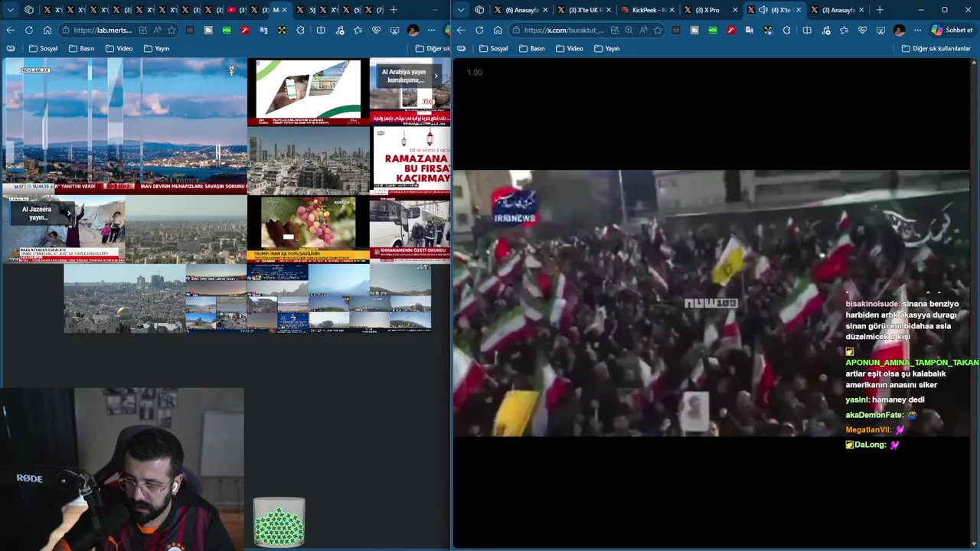
Task: Toggle split screen in left browser window
Action: 321,30
